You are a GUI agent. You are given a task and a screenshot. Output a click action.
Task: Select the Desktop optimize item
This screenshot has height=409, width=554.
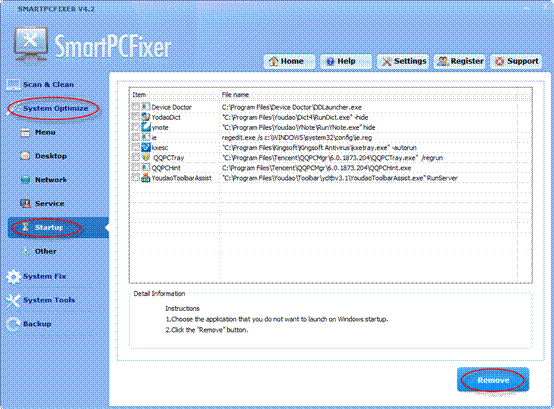point(51,156)
